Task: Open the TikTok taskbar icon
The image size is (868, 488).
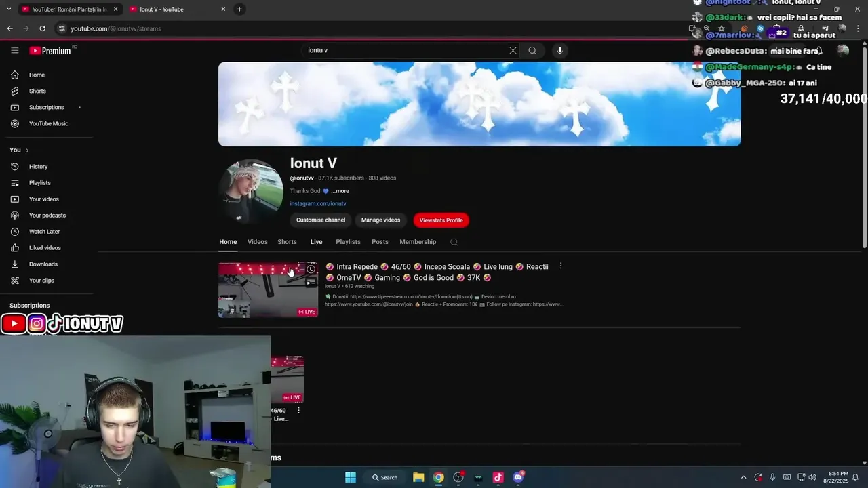Action: coord(498,477)
